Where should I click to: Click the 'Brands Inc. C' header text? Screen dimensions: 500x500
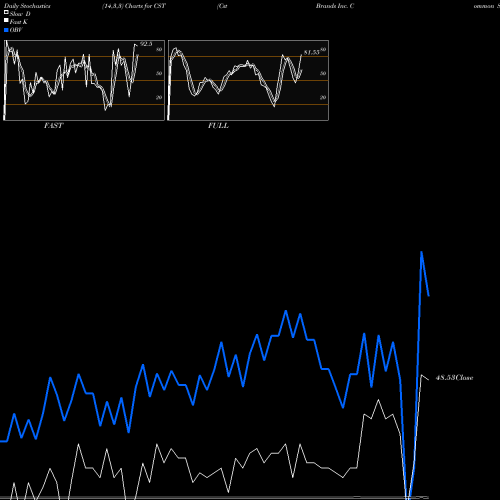point(335,6)
